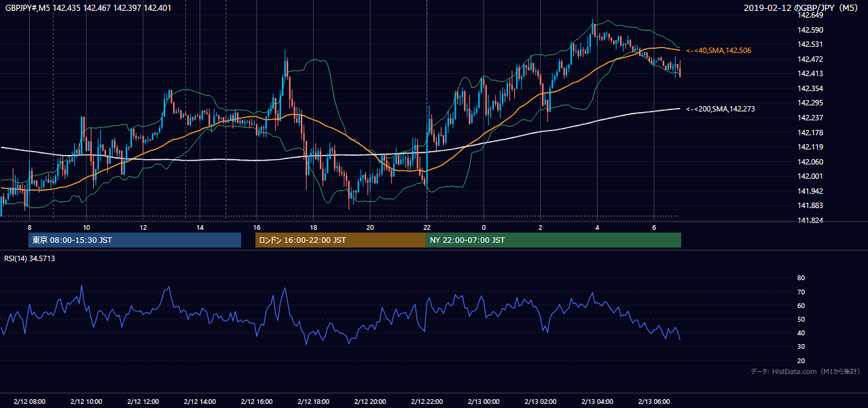Click time axis label 2/12 22:00
868x408 pixels.
pos(427,401)
